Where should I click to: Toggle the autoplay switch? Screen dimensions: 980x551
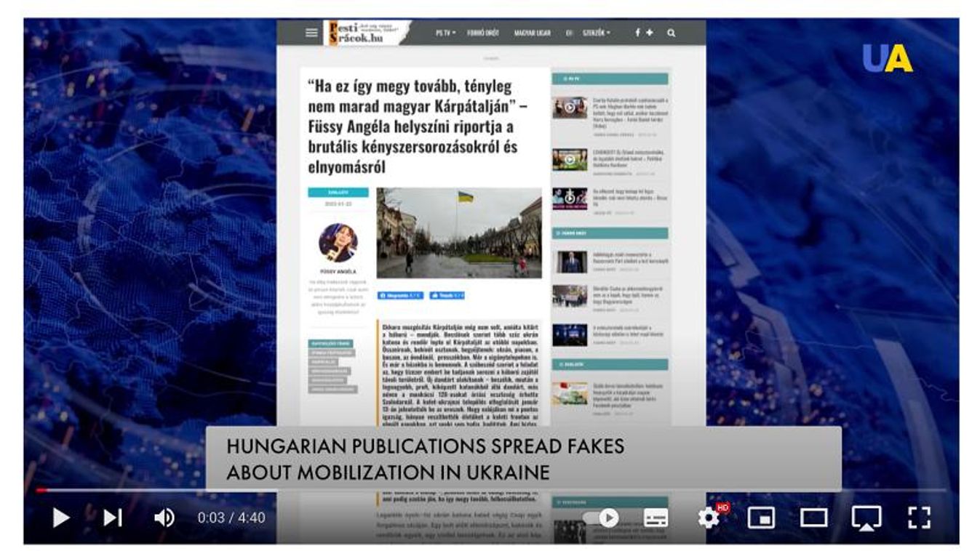(601, 518)
